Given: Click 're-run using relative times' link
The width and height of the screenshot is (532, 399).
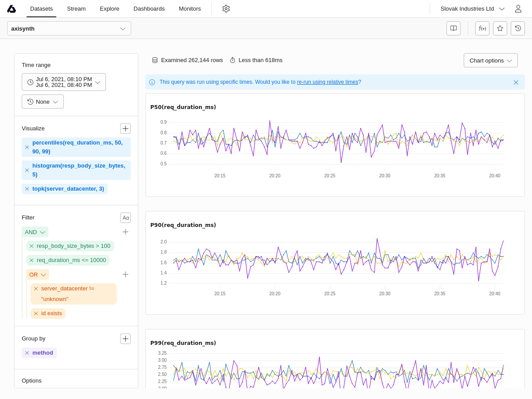Looking at the screenshot, I should [x=327, y=82].
